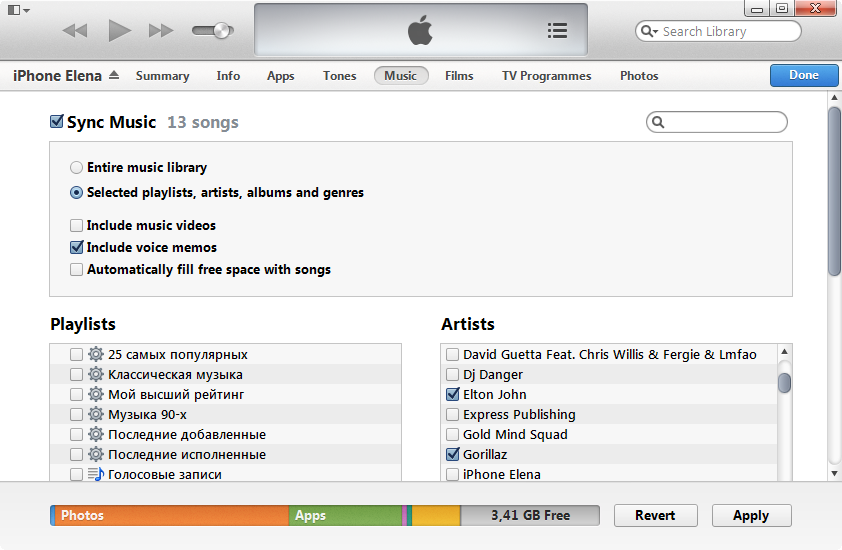842x550 pixels.
Task: Click the yellow storage segment
Action: pos(436,515)
